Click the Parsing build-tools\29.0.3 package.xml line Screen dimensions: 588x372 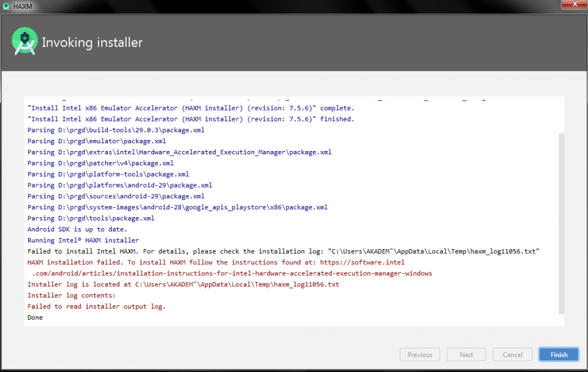(116, 130)
